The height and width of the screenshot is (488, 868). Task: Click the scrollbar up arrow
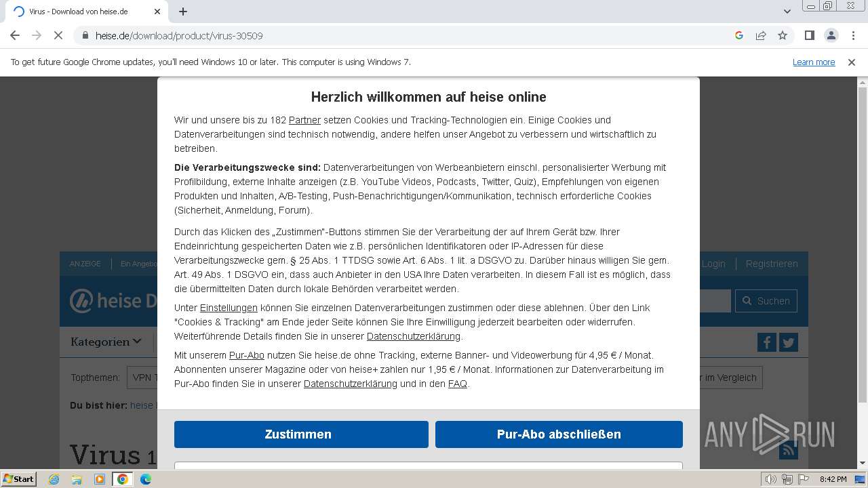(x=863, y=82)
